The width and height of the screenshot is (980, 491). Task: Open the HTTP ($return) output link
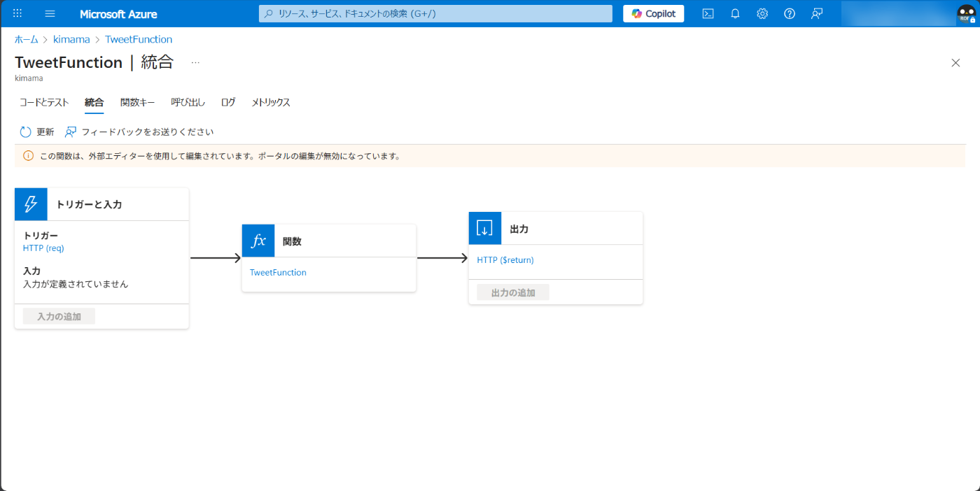(505, 260)
